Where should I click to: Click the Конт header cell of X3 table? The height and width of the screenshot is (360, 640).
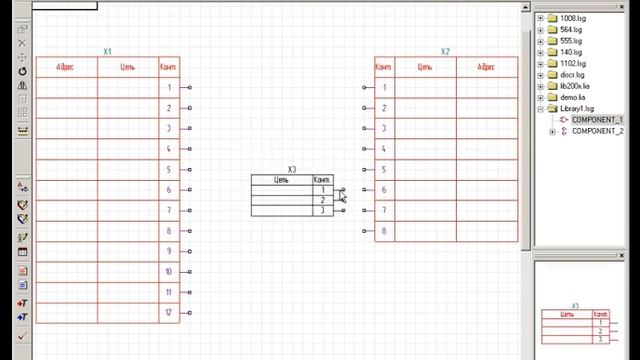(x=323, y=180)
